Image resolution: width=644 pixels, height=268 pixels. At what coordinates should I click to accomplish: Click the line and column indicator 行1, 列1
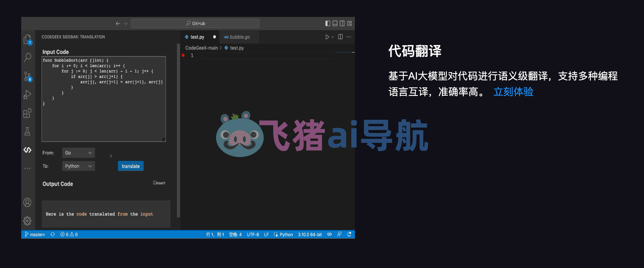215,234
